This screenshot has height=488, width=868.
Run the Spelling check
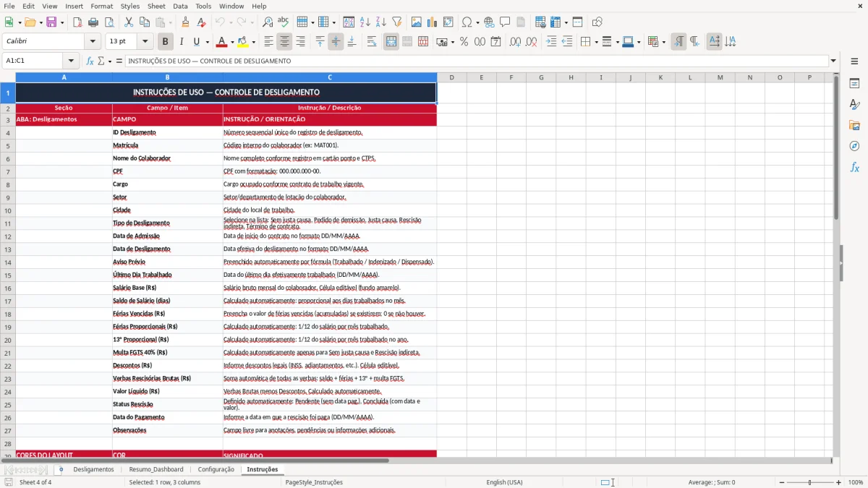[x=284, y=22]
